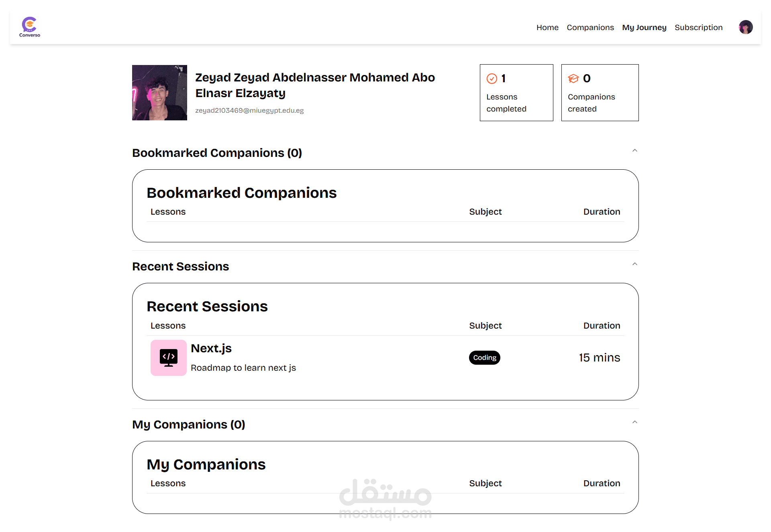Click the companions created graduation cap icon
The height and width of the screenshot is (532, 771).
(x=573, y=79)
